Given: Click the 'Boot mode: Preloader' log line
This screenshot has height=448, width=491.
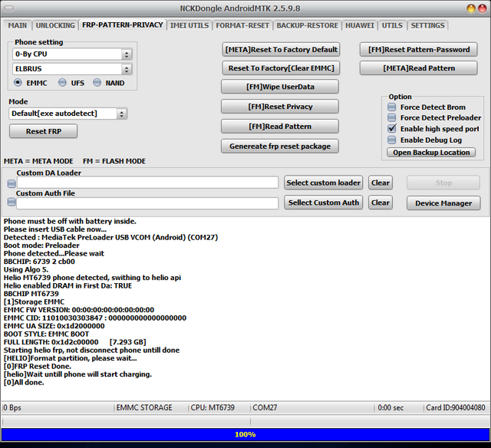Looking at the screenshot, I should [41, 245].
